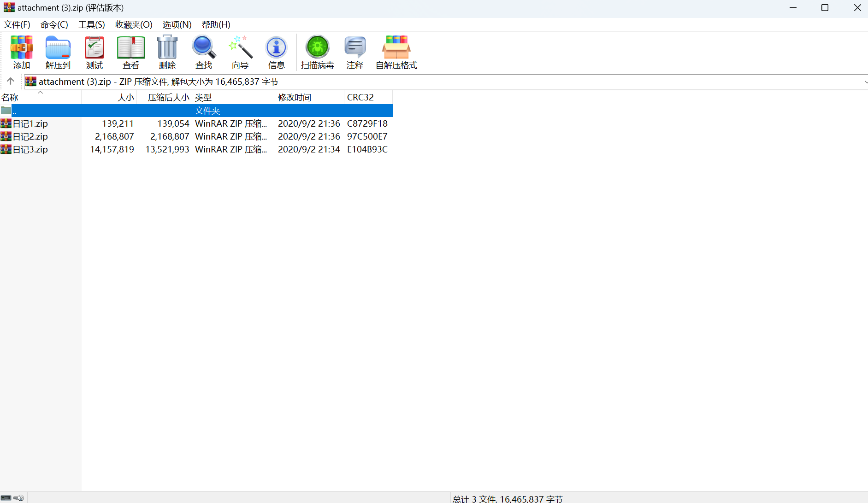
Task: Click CRC32 value C8729F18
Action: coord(367,123)
